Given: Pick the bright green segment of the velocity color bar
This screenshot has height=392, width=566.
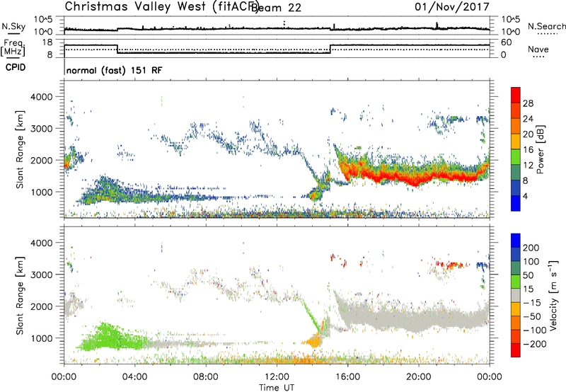Looking at the screenshot, I should click(516, 282).
